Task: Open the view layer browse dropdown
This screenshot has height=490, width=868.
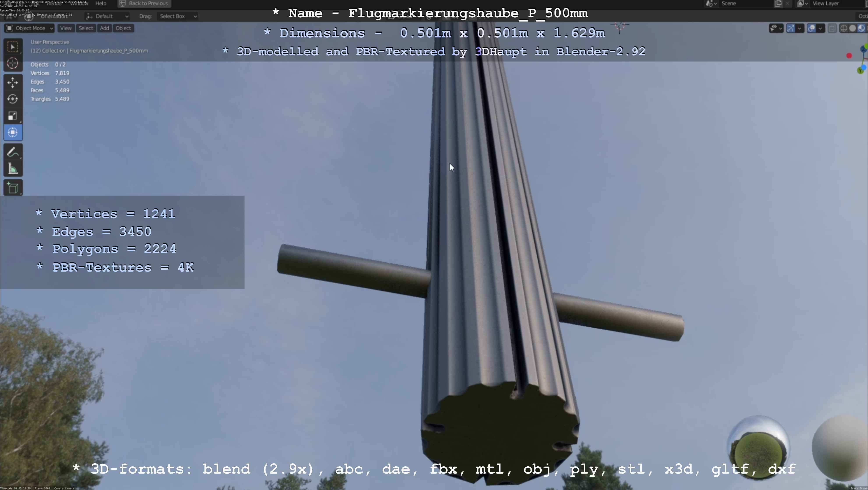Action: point(803,3)
